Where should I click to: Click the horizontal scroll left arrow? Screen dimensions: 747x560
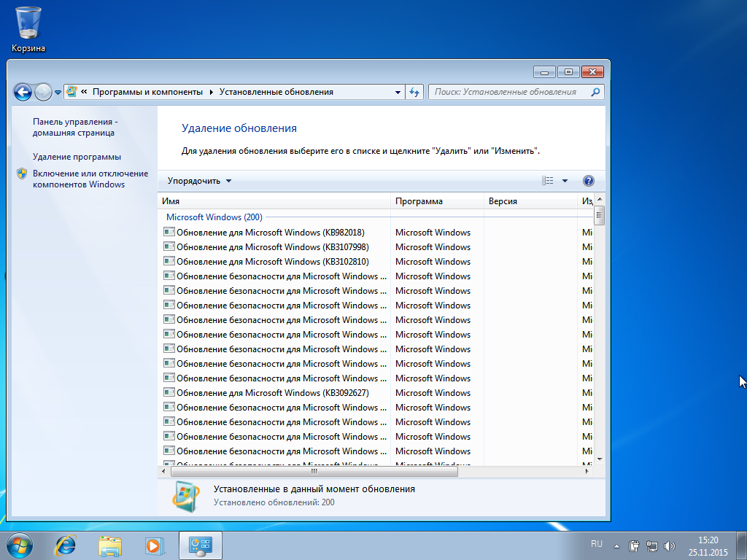(163, 472)
